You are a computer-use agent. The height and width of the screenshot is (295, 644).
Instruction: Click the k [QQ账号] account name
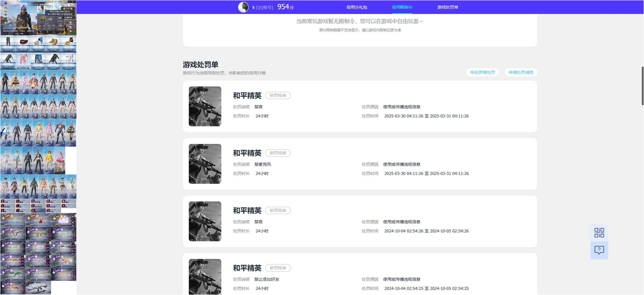[263, 8]
